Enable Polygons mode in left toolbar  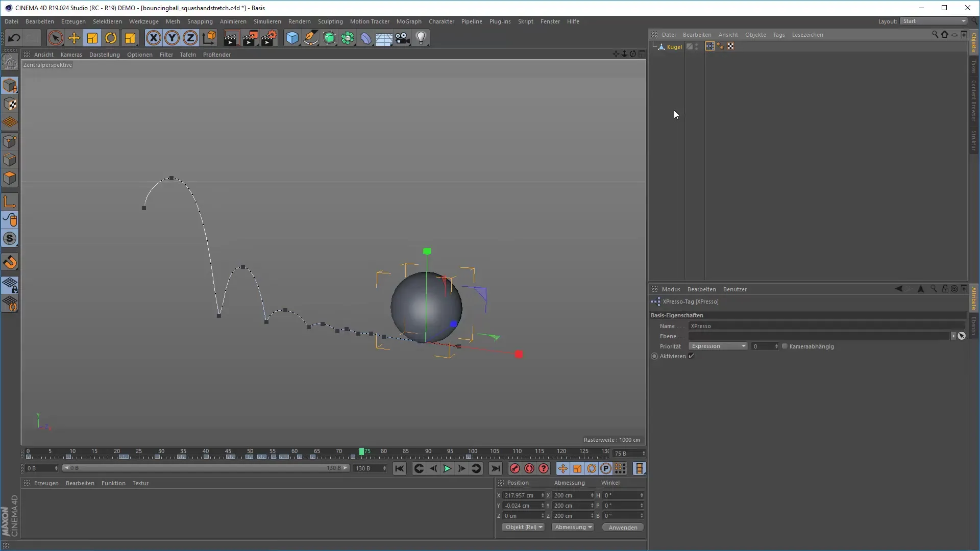10,178
